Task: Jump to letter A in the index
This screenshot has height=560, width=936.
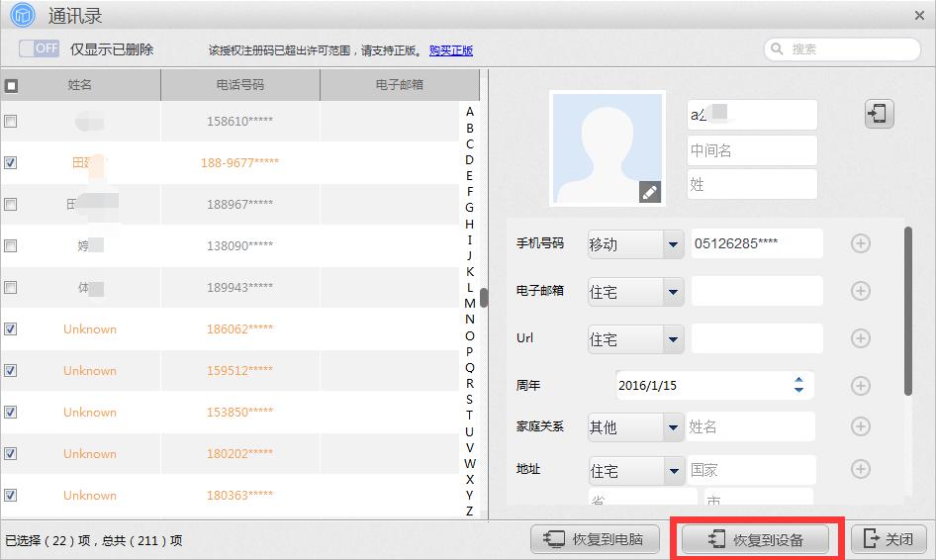Action: click(470, 112)
